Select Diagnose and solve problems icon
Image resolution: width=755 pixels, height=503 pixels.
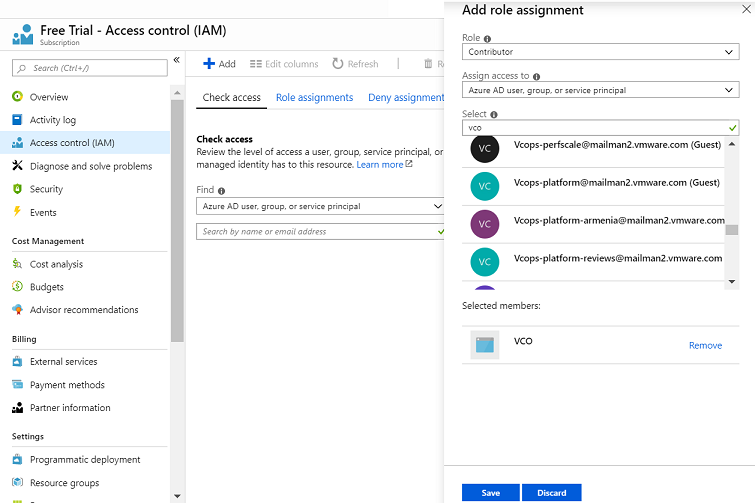point(17,166)
